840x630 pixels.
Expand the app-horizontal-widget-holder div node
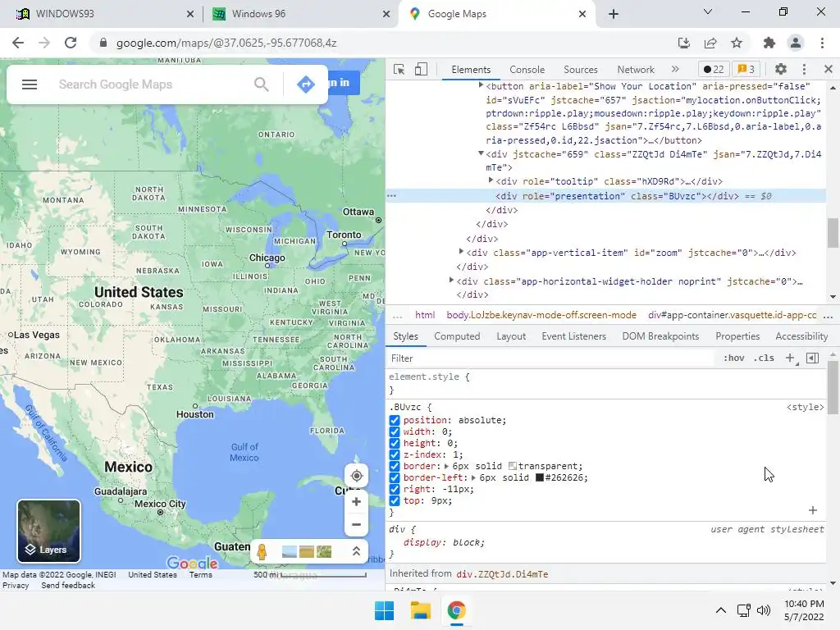[451, 281]
